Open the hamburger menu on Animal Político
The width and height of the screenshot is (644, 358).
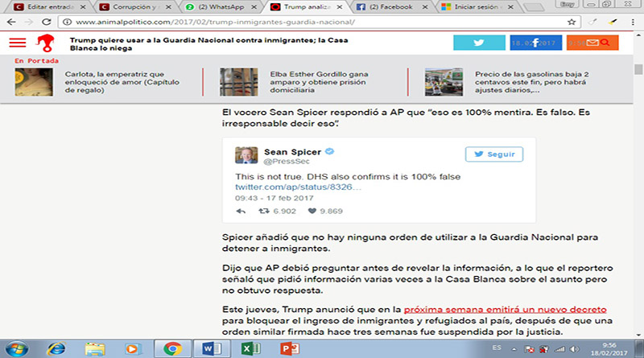pyautogui.click(x=18, y=43)
